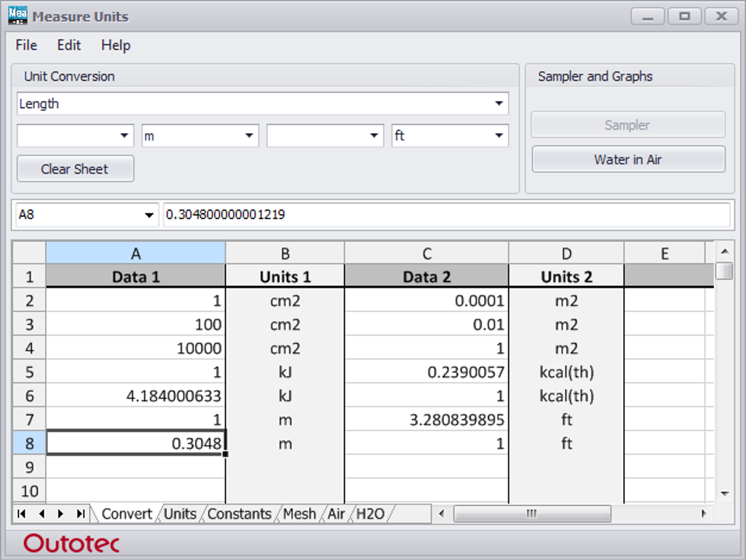
Task: Select row 10 header
Action: pos(30,491)
